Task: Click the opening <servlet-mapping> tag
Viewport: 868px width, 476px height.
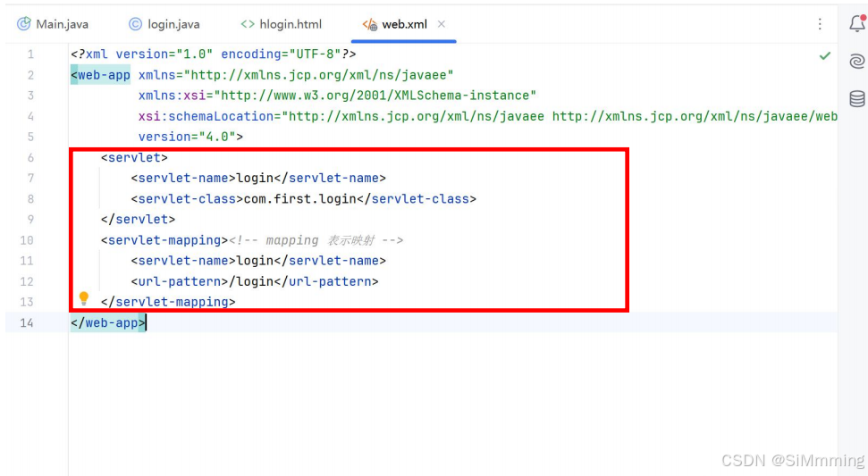Action: coord(164,240)
